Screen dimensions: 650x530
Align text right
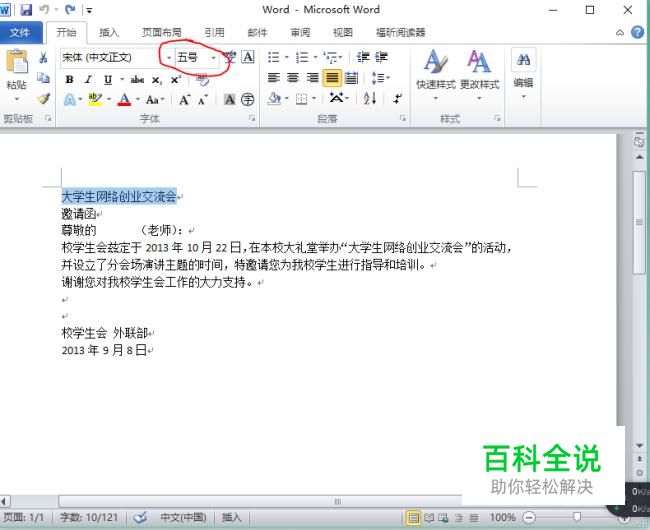pyautogui.click(x=313, y=77)
